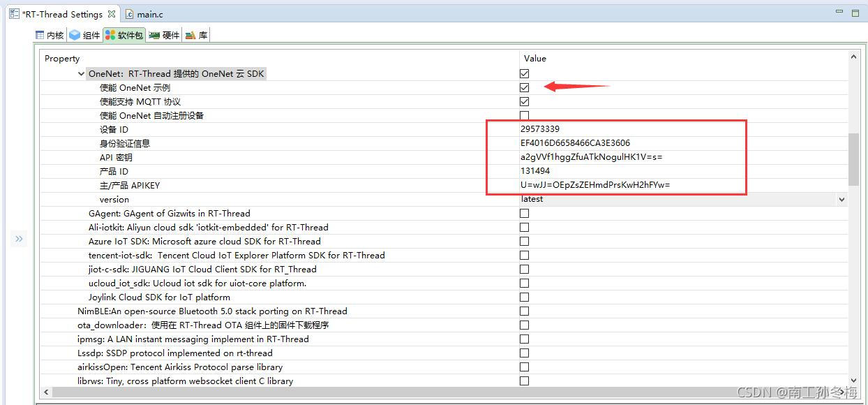Viewport: 868px width, 405px height.
Task: Select the Ali-iotkit Aliyun cloud sdk row
Action: (209, 227)
